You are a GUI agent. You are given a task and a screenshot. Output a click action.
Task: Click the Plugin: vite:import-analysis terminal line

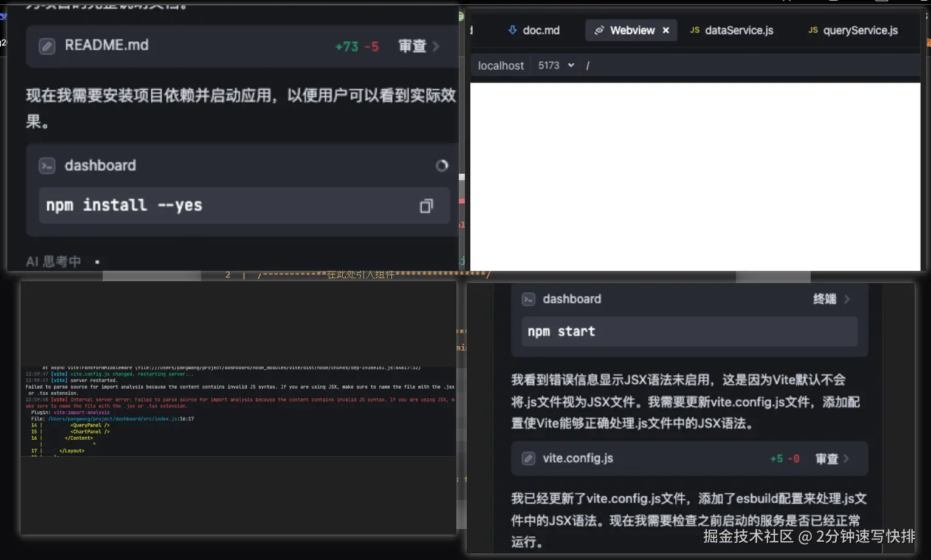pos(70,412)
